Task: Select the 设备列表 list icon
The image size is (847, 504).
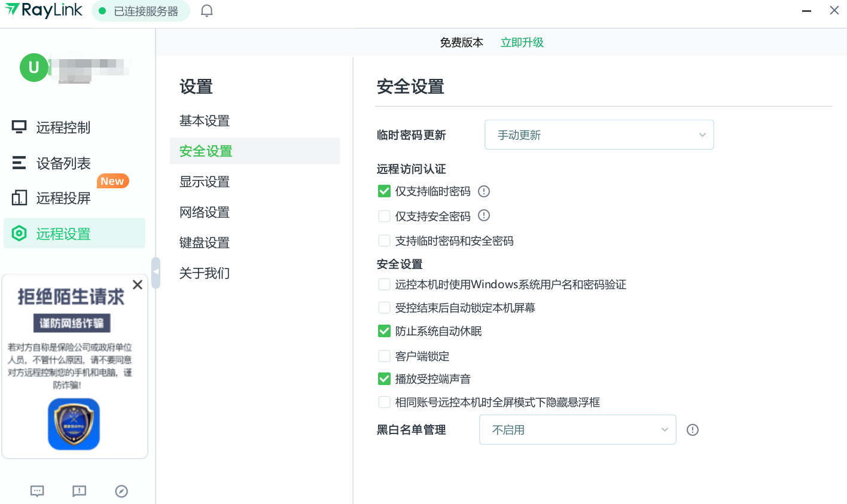Action: point(19,163)
